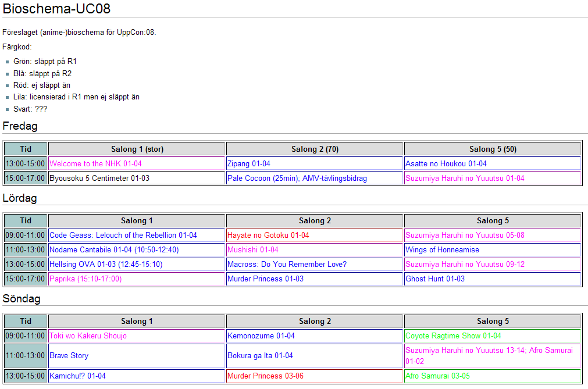Click the "Suzumiya Haruhi no Yuuutsu 13-14; Afro Samurai 01-02" cell
Viewport: 588px width, 389px height.
point(493,356)
